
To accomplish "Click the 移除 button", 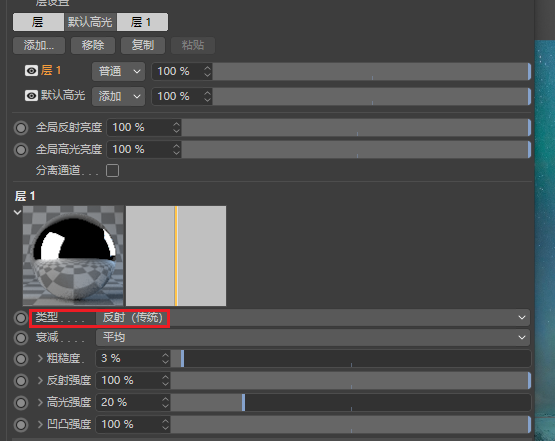I will pyautogui.click(x=93, y=45).
